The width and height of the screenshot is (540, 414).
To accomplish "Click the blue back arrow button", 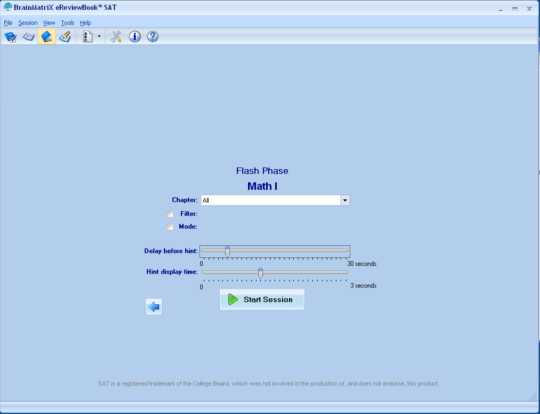I will point(154,307).
